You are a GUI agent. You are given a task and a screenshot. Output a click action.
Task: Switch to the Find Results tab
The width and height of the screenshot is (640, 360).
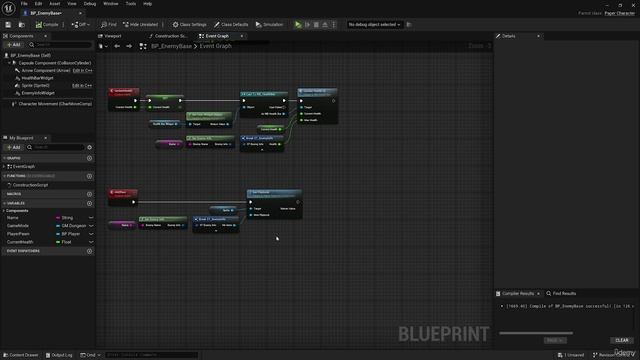[561, 294]
